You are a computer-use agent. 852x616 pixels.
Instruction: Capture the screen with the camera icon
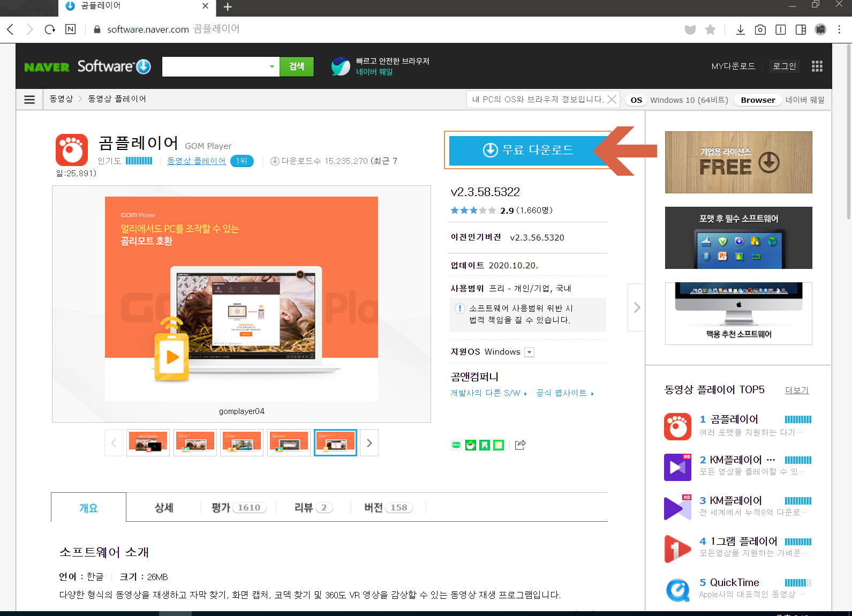pos(760,29)
